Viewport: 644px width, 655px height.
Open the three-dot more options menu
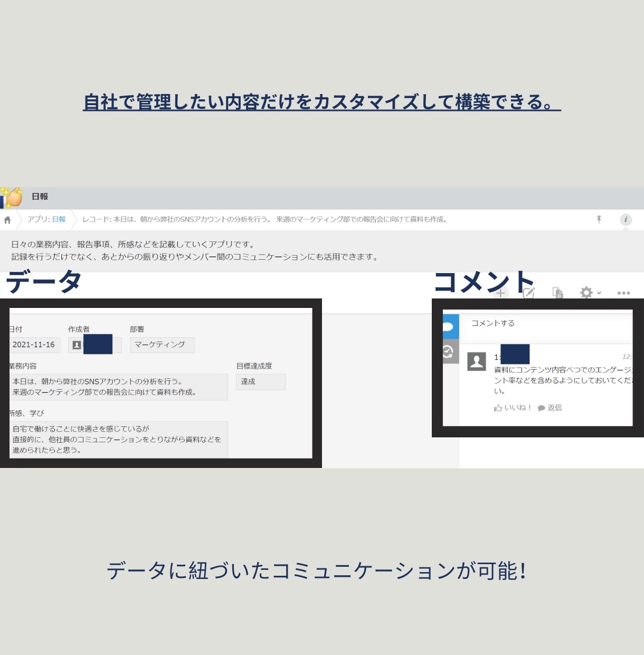623,293
